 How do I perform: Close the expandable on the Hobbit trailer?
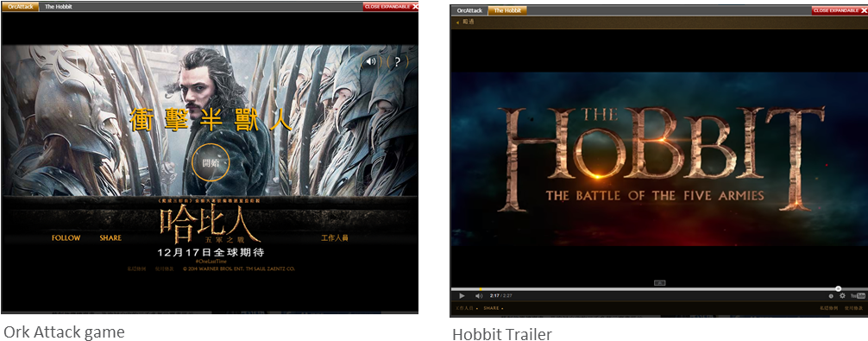click(x=840, y=10)
